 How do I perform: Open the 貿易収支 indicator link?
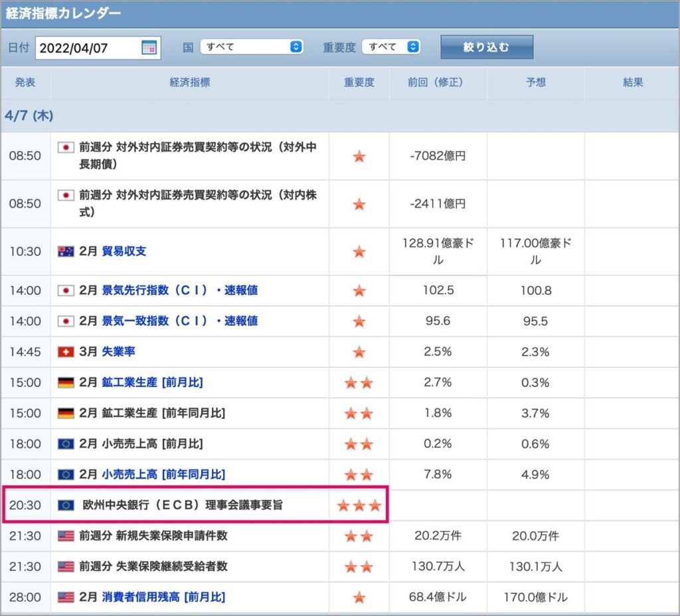[x=124, y=252]
